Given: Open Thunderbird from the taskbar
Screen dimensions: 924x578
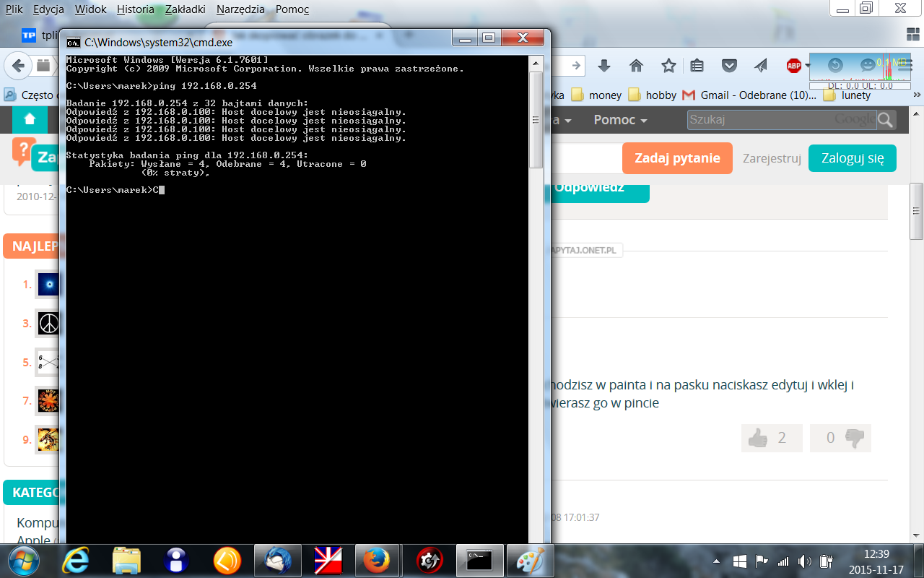Looking at the screenshot, I should click(x=278, y=560).
